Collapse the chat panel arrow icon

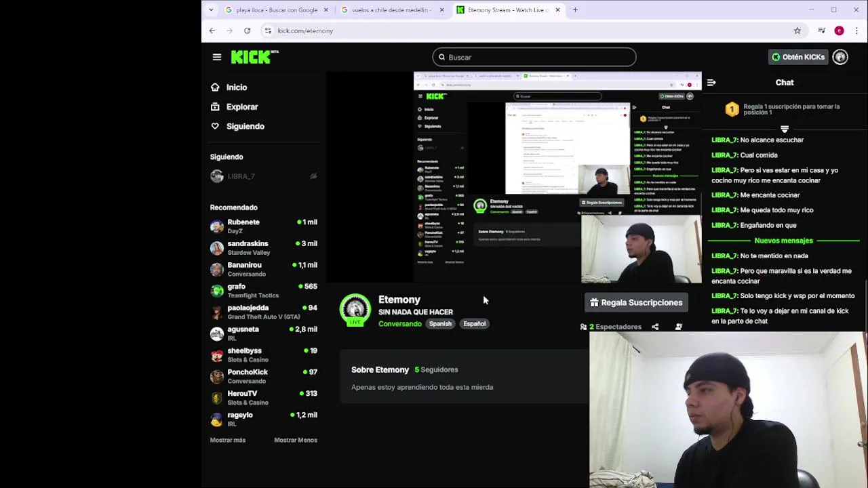(x=711, y=83)
